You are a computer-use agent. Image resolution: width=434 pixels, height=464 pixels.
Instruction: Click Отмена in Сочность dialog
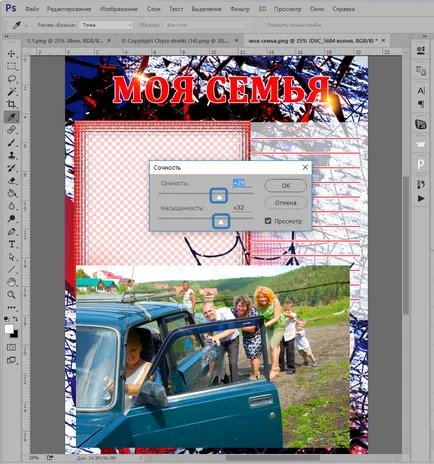pos(286,203)
